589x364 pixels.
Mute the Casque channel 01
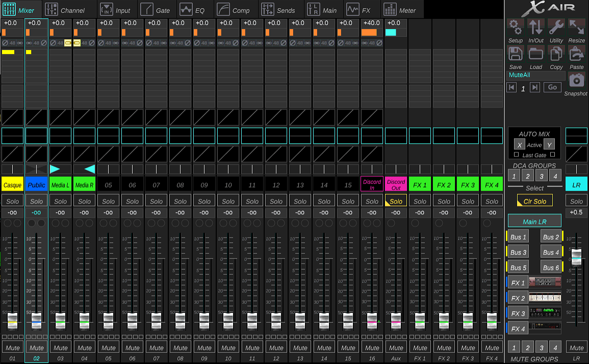tap(12, 348)
